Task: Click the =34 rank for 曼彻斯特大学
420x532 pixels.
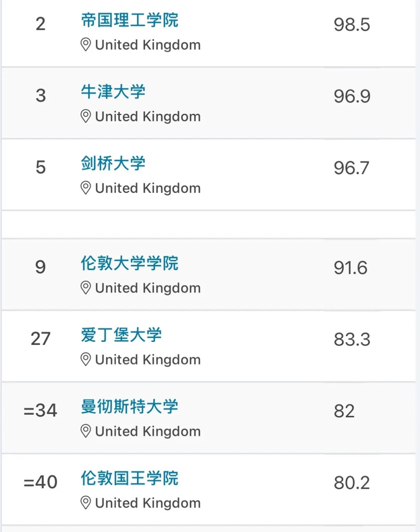Action: click(40, 410)
